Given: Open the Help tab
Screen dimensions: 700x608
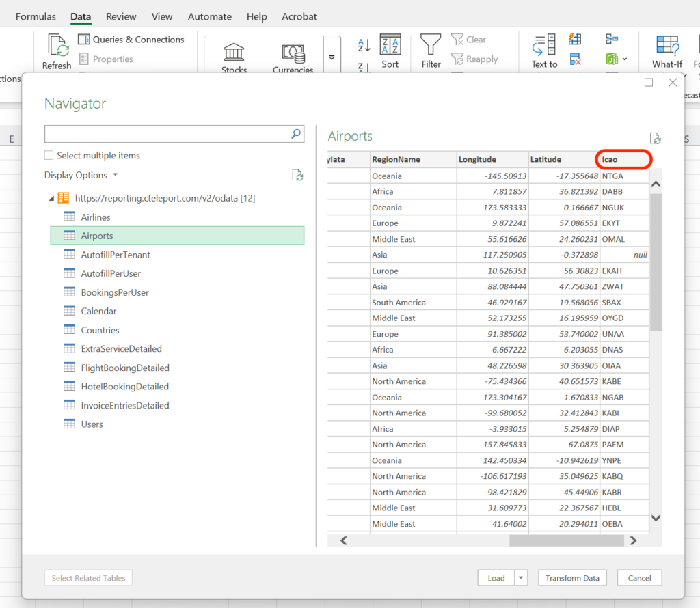Looking at the screenshot, I should [x=257, y=17].
